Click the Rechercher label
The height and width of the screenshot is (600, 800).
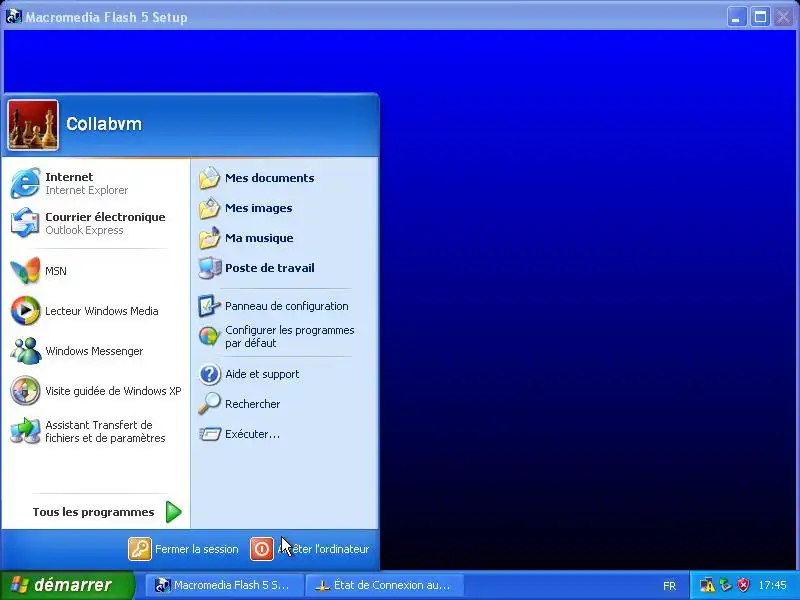[253, 404]
